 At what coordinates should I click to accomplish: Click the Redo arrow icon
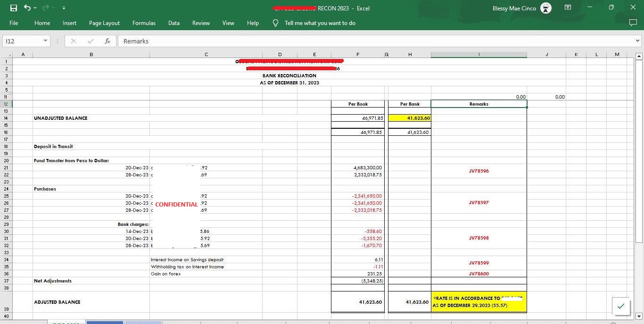coord(46,8)
